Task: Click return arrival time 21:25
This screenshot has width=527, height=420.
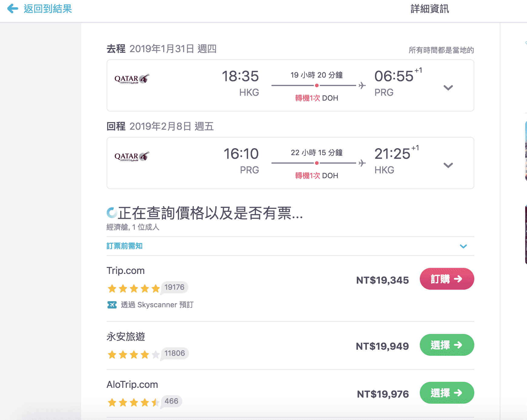Action: click(x=392, y=154)
